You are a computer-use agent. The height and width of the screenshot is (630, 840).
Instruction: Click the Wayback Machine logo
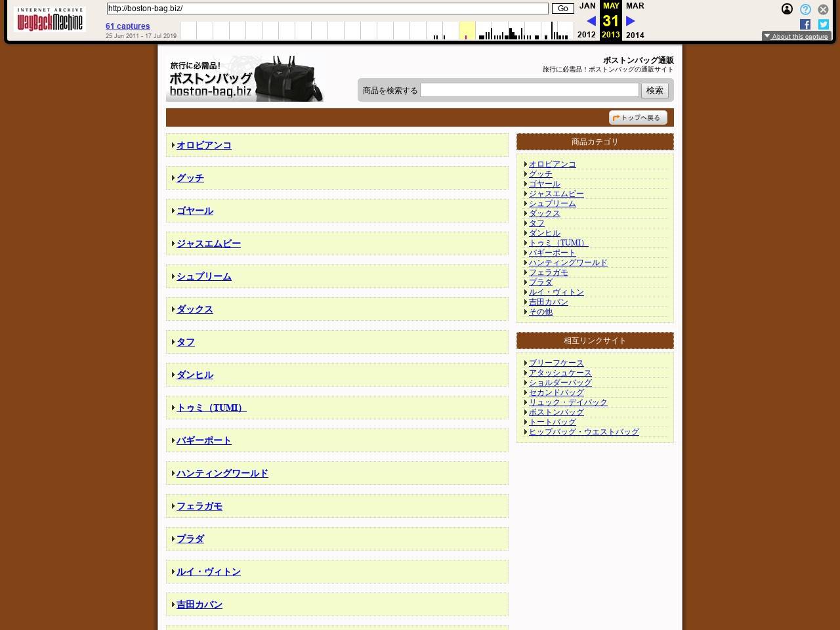[x=50, y=20]
